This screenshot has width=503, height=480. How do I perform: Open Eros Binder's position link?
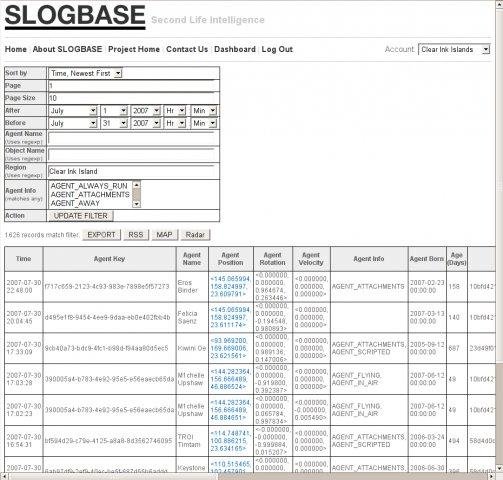pos(230,286)
